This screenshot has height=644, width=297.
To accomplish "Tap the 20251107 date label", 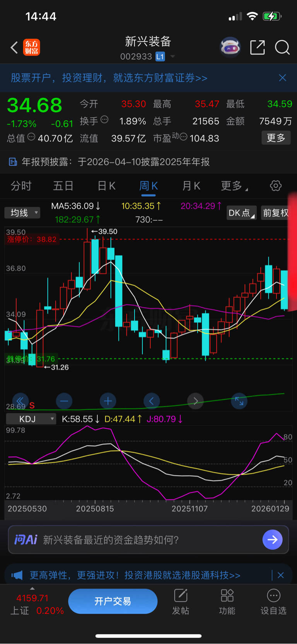I will 189,508.
